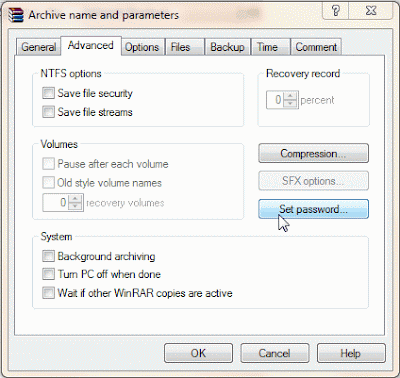
Task: Open the Options tab
Action: coord(142,47)
